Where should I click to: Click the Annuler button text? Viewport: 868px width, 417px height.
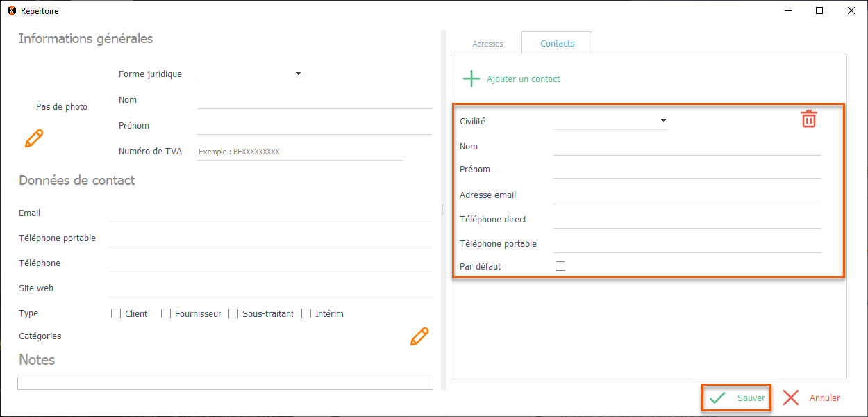coord(824,398)
